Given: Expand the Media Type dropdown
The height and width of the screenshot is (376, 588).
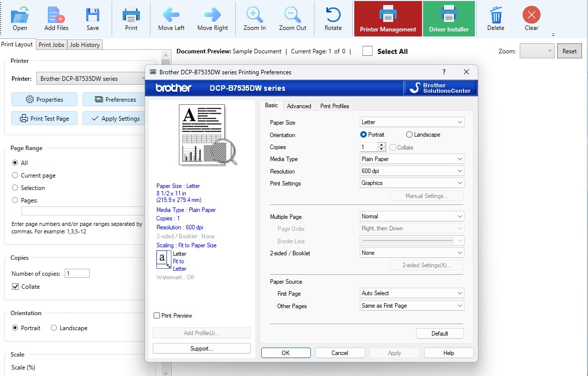Looking at the screenshot, I should tap(412, 159).
